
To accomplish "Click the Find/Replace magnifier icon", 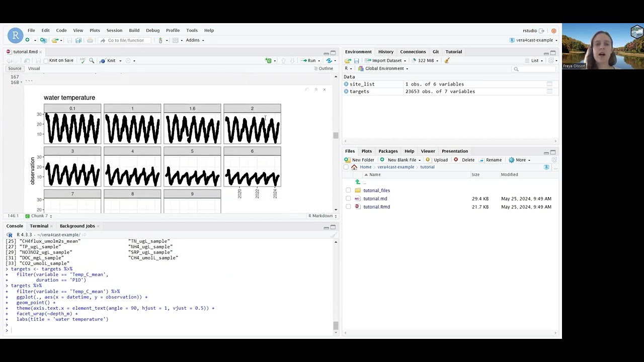I will click(x=92, y=60).
